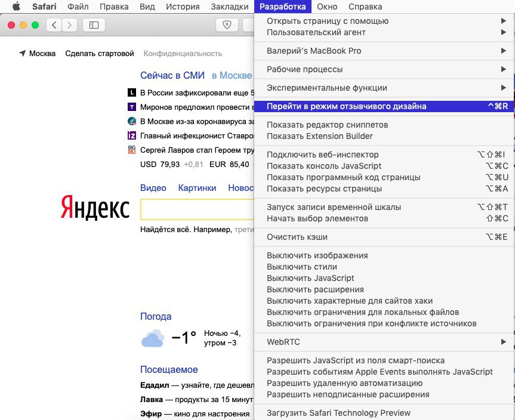Select Показать ресурсы страницы
The width and height of the screenshot is (515, 420).
384,189
